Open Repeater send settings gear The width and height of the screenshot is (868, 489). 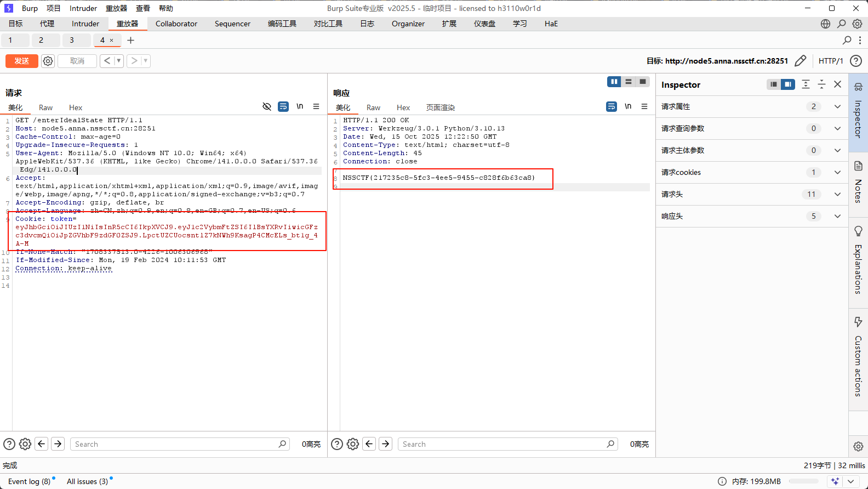click(x=48, y=61)
